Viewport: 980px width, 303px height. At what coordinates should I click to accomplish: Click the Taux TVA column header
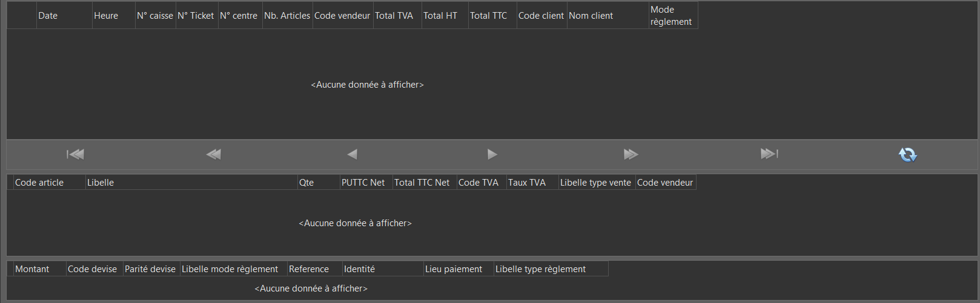(532, 183)
